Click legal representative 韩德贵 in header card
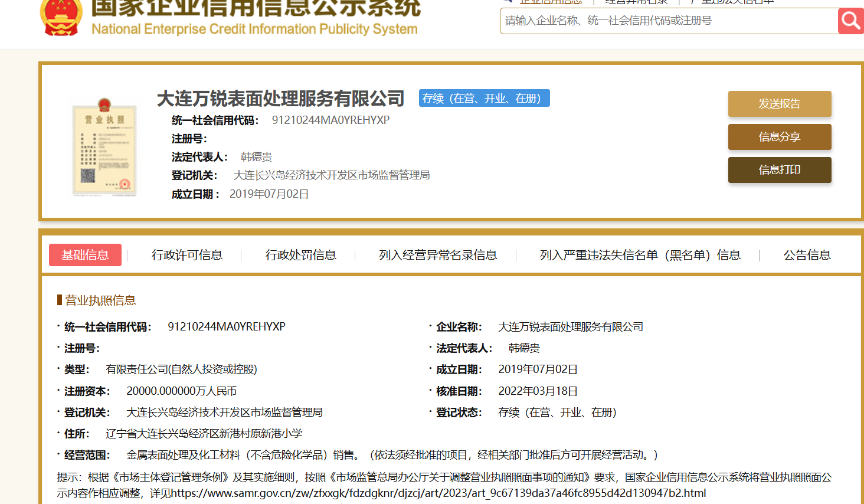Screen dimensions: 864x504 coord(256,157)
